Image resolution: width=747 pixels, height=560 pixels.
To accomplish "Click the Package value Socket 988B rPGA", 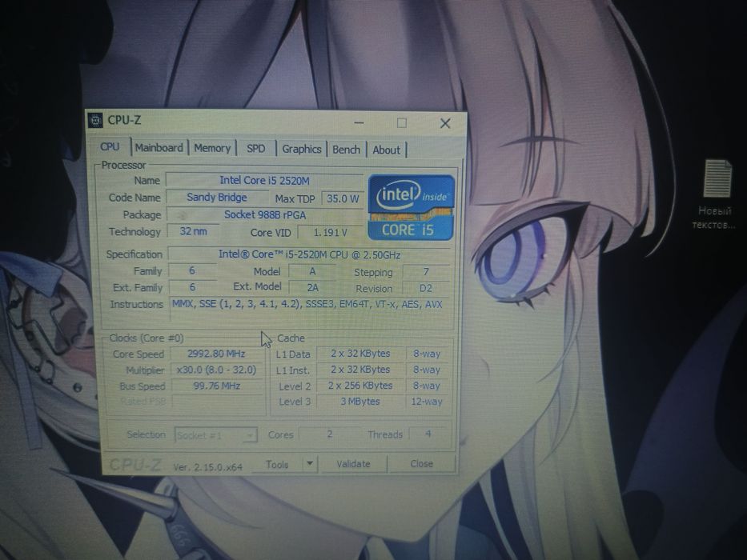I will tap(264, 214).
